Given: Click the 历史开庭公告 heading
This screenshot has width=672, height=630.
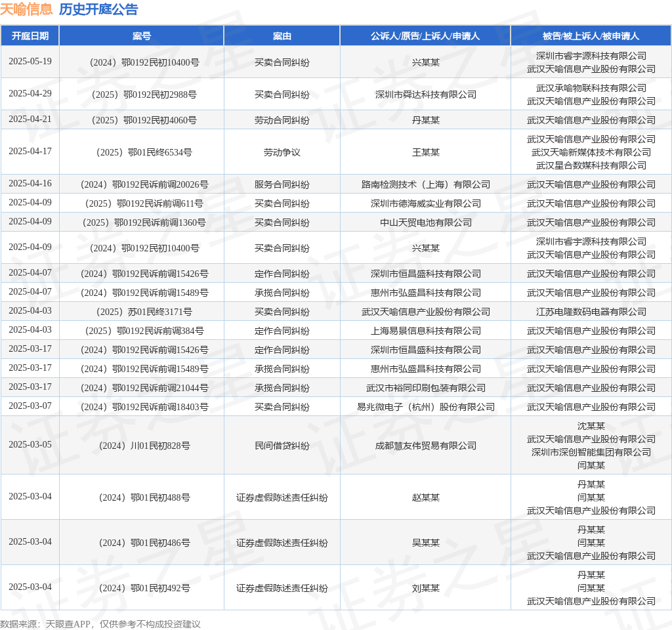Looking at the screenshot, I should [x=98, y=9].
